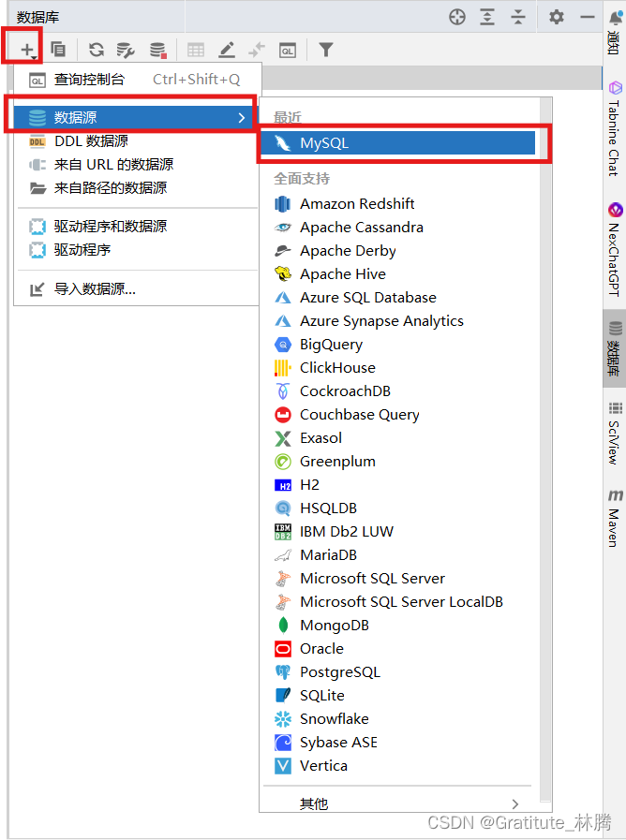
Task: Click the Collapse All icon
Action: coord(517,17)
